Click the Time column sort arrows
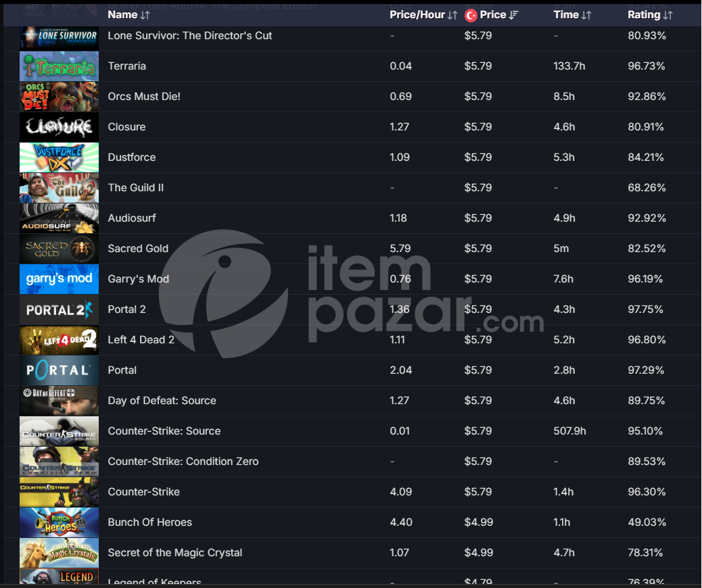702x588 pixels. [586, 16]
